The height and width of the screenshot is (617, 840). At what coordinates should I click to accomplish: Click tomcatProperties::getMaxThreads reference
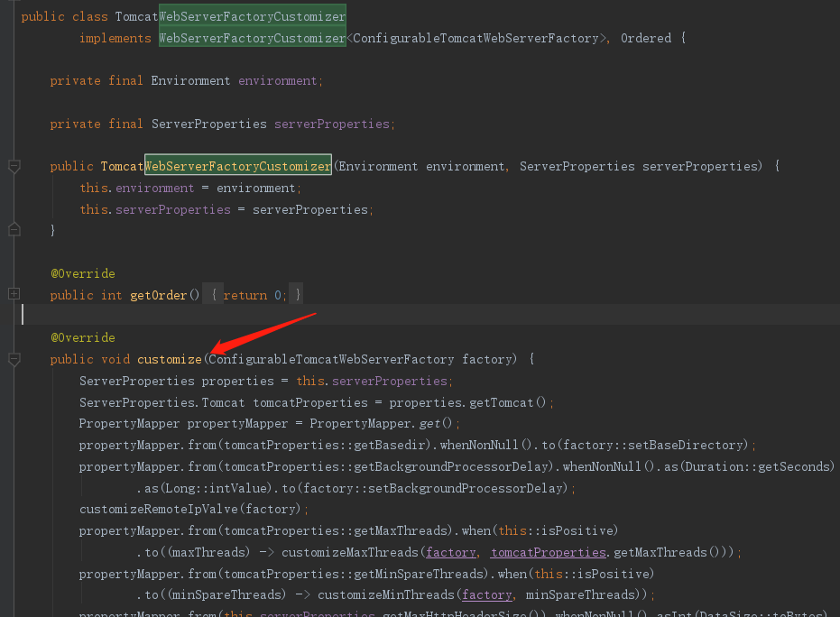[x=336, y=530]
